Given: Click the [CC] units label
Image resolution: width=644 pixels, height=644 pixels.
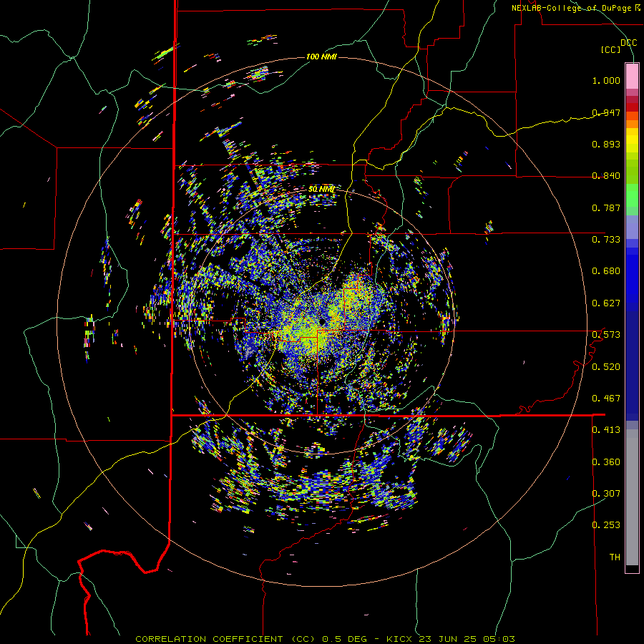Looking at the screenshot, I should point(610,49).
